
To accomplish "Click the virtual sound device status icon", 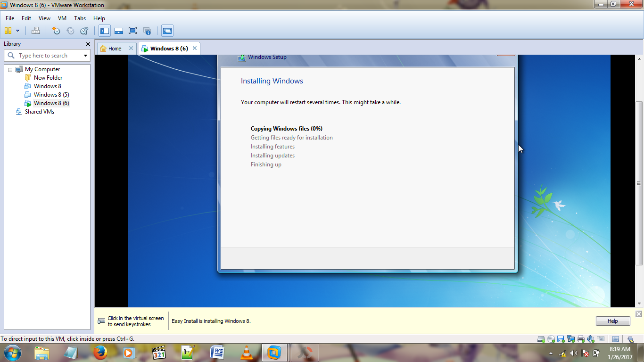I will 590,338.
